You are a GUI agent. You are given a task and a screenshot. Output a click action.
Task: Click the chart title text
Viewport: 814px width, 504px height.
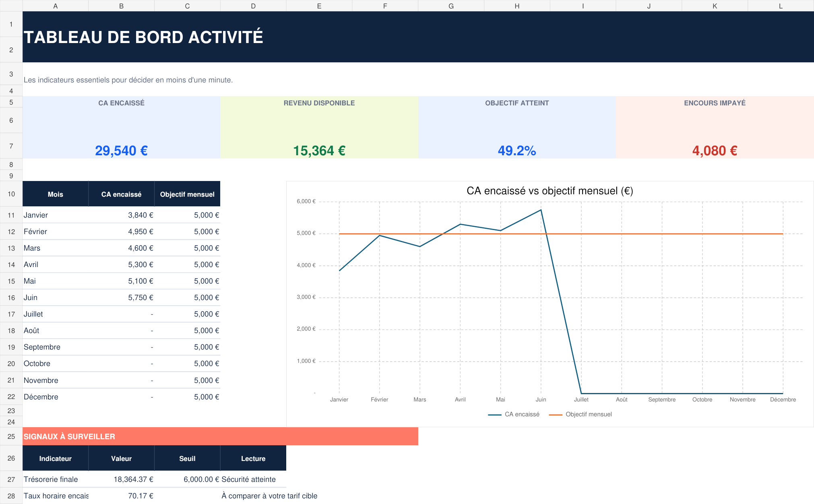click(550, 191)
